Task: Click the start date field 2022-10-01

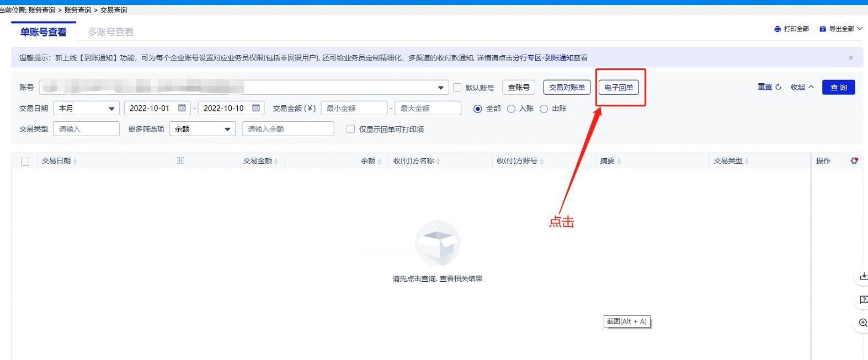Action: point(157,108)
